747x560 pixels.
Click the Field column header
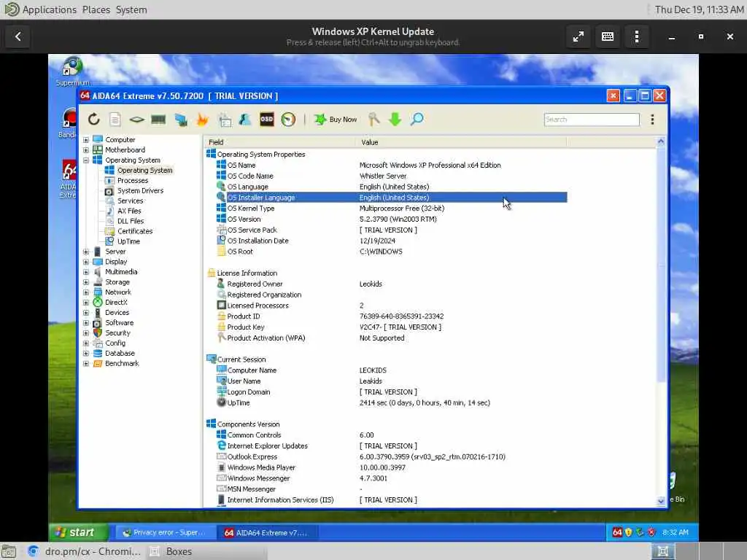tap(280, 142)
